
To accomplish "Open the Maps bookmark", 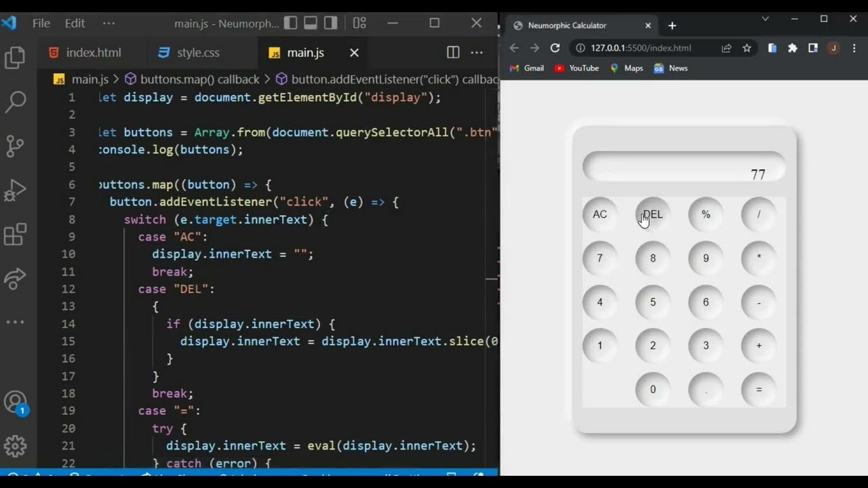I will [626, 68].
